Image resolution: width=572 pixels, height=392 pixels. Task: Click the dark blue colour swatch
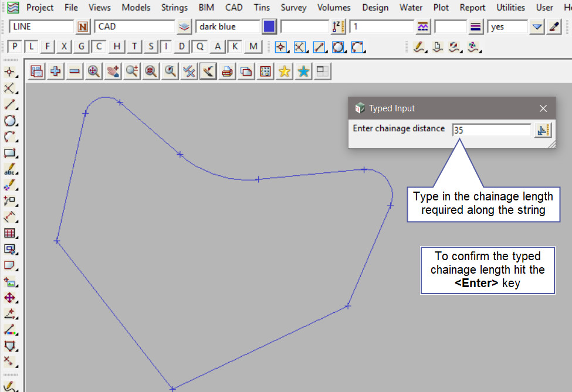[x=269, y=27]
